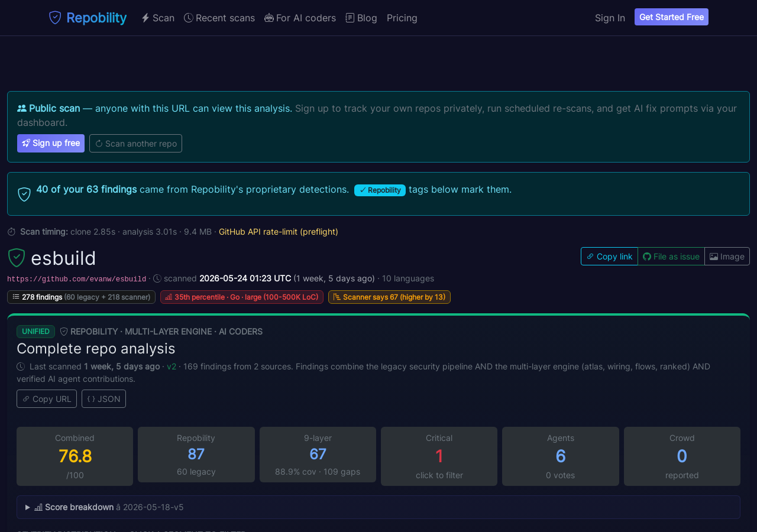Open the Repobility home link text
This screenshot has width=757, height=532.
click(x=96, y=18)
